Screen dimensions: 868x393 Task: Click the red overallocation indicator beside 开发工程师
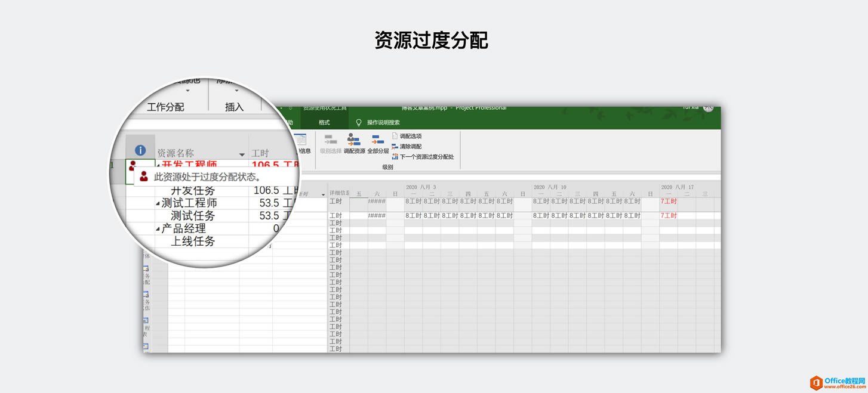tap(133, 165)
